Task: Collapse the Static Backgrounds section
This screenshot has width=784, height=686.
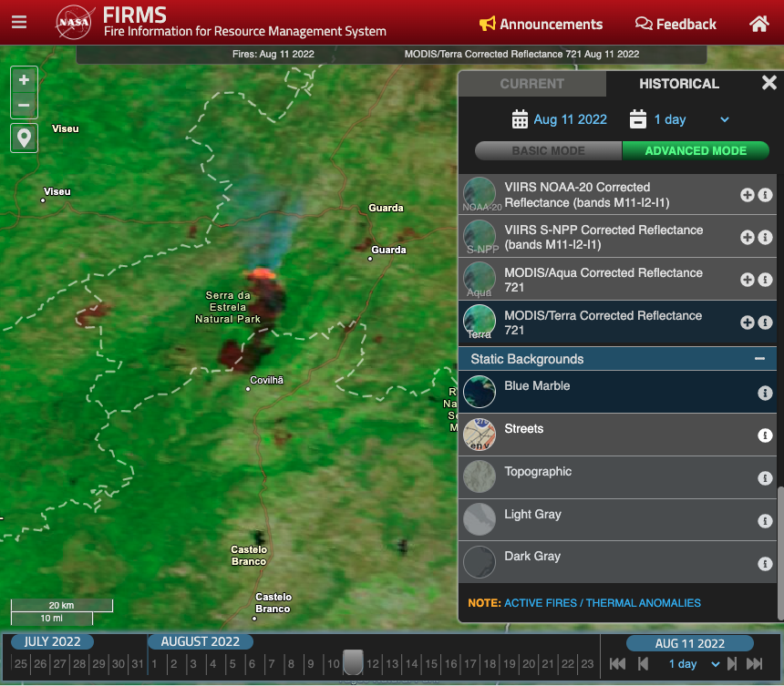Action: 758,359
